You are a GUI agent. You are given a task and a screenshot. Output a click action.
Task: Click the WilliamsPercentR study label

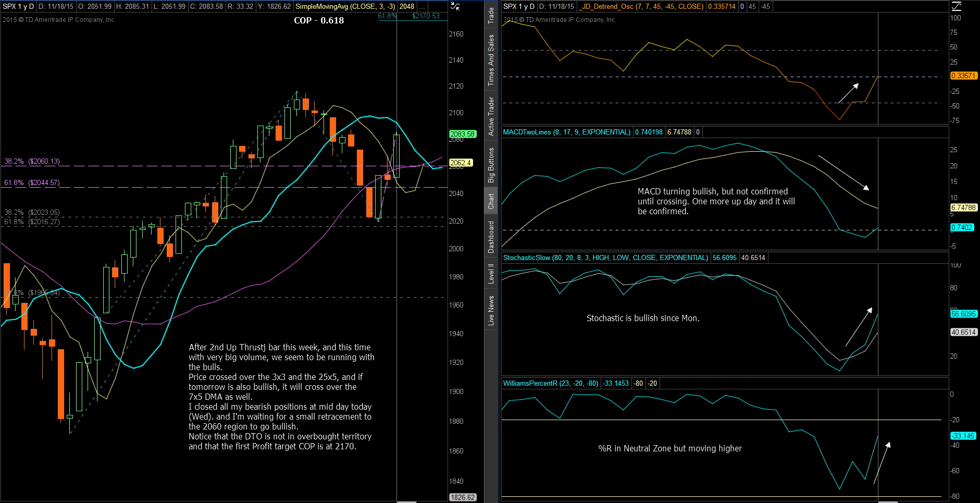pos(550,384)
